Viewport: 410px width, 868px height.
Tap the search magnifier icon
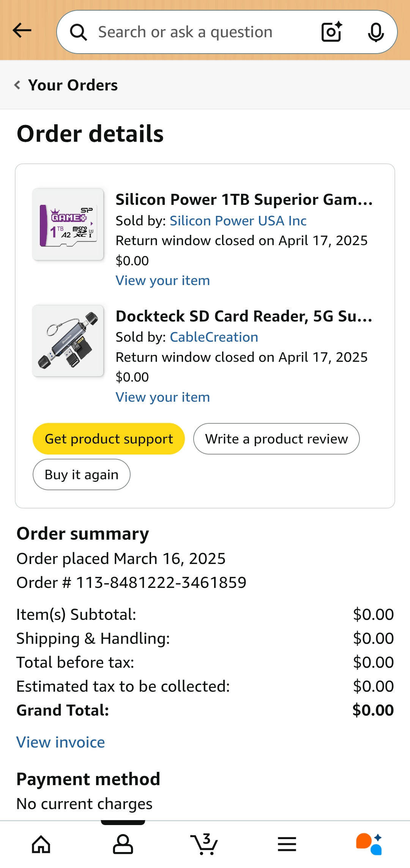pos(79,32)
